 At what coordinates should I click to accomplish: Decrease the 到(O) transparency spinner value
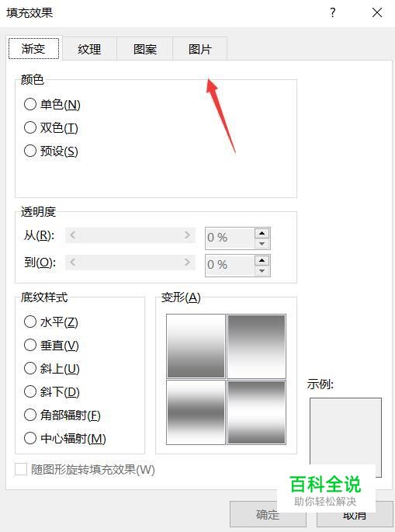pyautogui.click(x=262, y=271)
